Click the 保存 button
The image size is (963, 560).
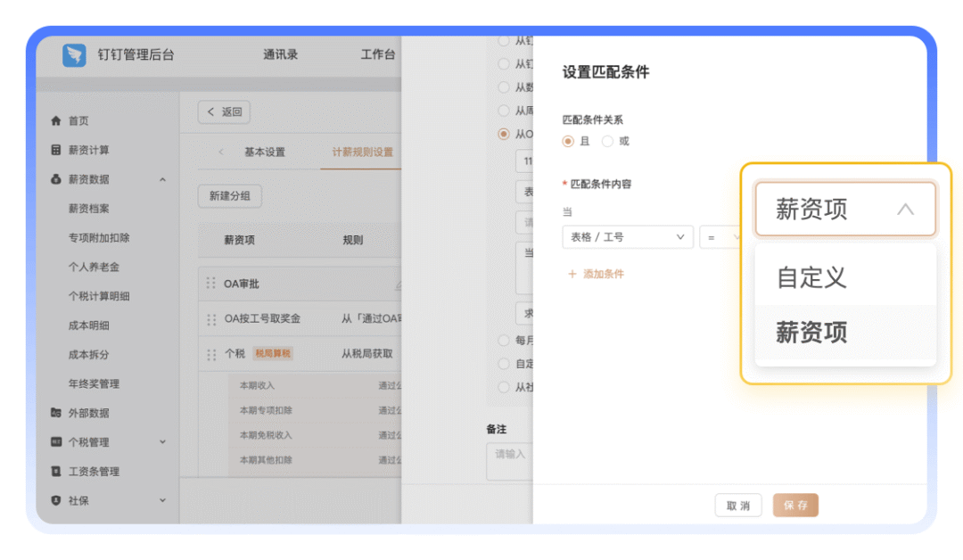794,506
